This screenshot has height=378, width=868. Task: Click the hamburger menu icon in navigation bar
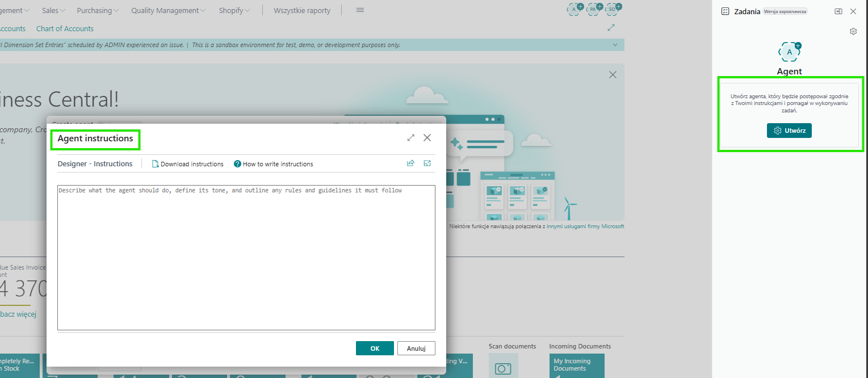[360, 10]
